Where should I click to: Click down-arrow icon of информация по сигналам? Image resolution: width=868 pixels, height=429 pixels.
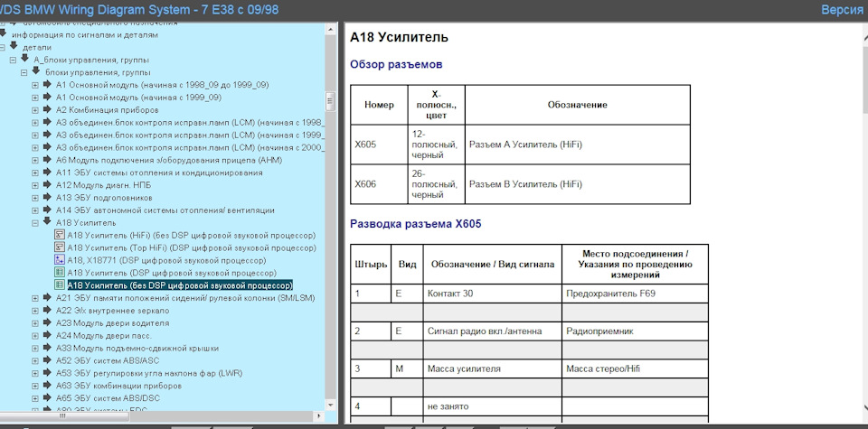[x=3, y=33]
